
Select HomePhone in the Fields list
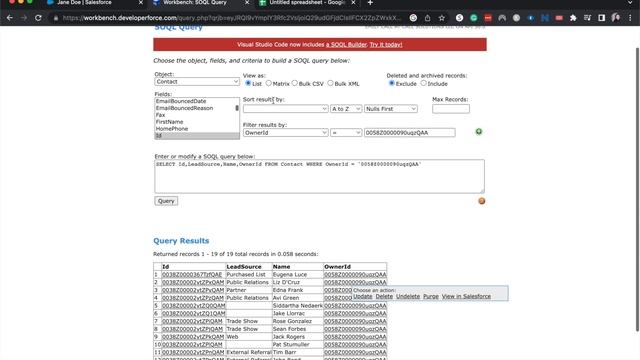(172, 129)
